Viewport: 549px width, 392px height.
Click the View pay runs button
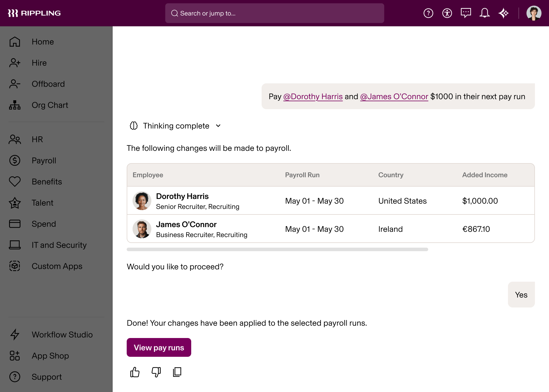[159, 347]
